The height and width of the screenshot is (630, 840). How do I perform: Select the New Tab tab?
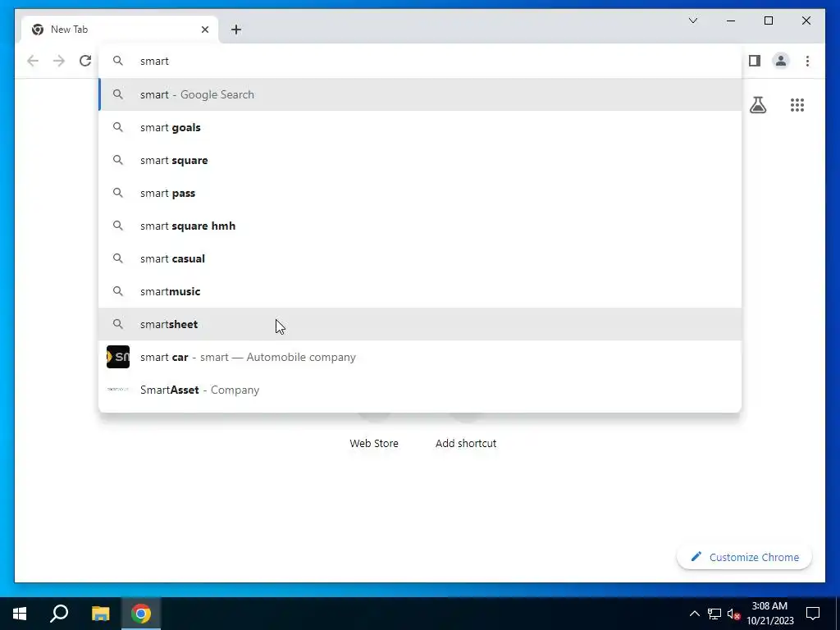coord(120,30)
